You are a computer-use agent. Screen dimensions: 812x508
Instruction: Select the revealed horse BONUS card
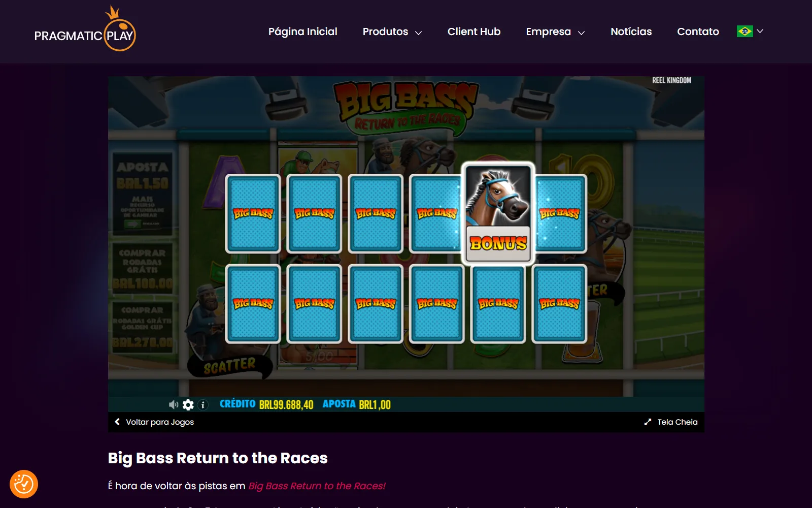click(498, 213)
